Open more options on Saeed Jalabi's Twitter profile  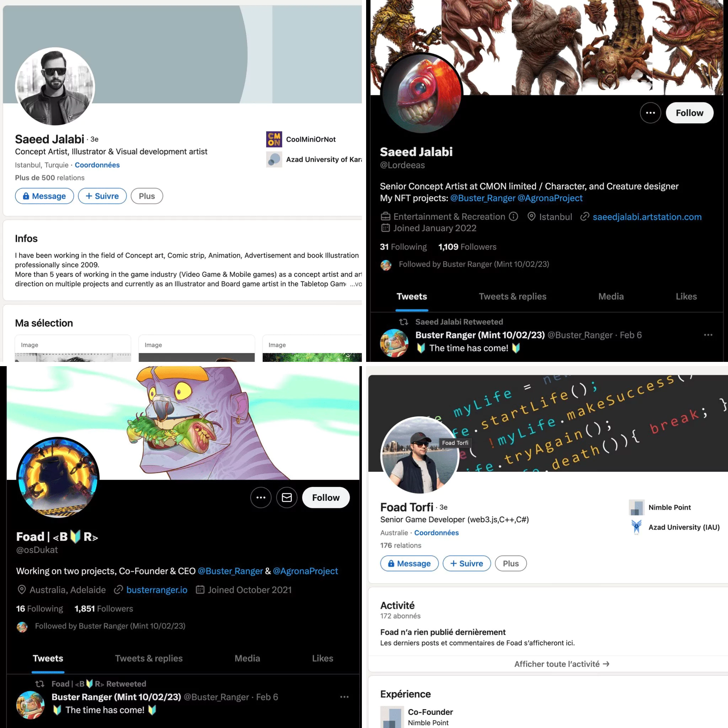(x=651, y=113)
